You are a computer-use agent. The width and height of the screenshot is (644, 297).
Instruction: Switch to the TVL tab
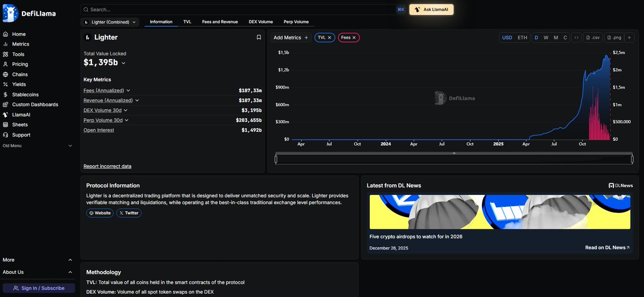tap(187, 22)
